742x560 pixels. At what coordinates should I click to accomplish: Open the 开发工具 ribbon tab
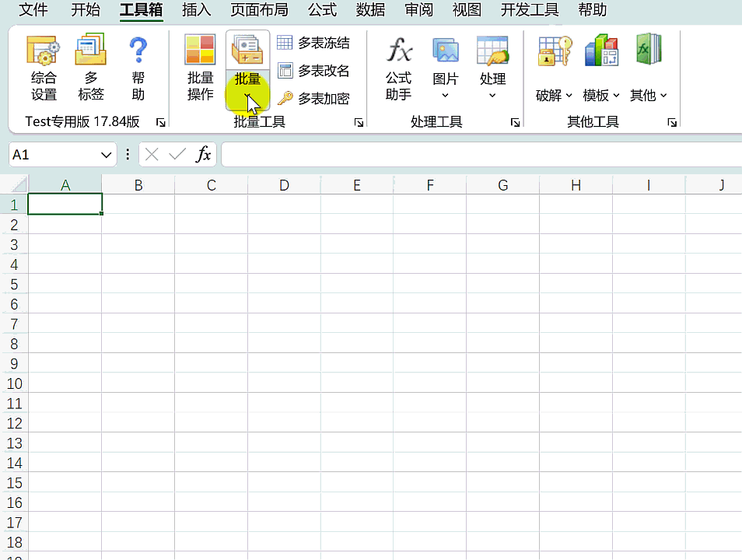tap(530, 10)
